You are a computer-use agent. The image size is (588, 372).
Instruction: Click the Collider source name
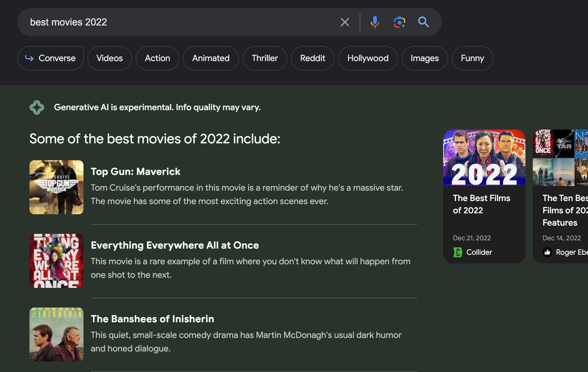tap(479, 252)
